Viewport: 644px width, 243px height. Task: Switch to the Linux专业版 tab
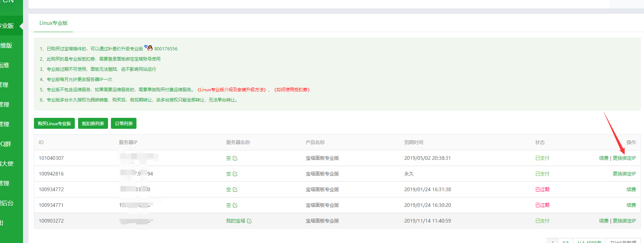(x=54, y=23)
